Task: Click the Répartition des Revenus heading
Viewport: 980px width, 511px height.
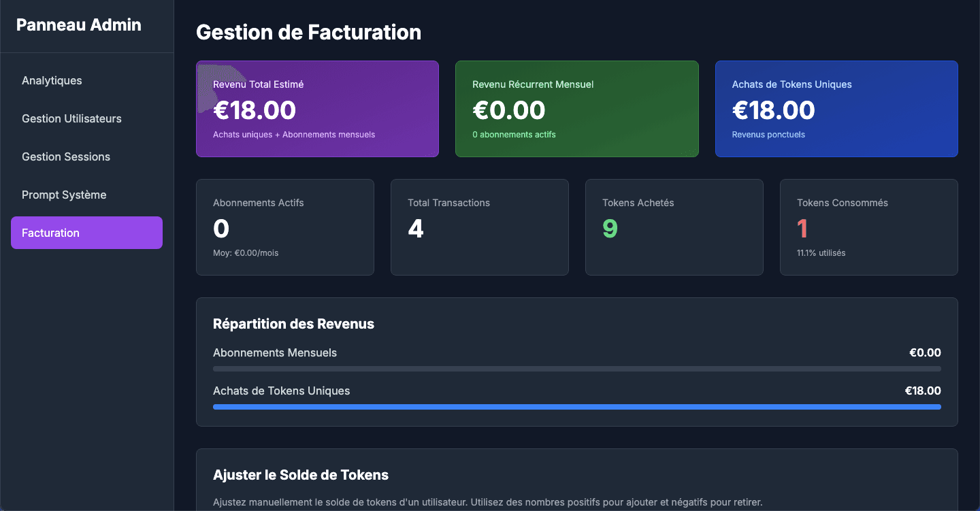Action: pyautogui.click(x=293, y=324)
